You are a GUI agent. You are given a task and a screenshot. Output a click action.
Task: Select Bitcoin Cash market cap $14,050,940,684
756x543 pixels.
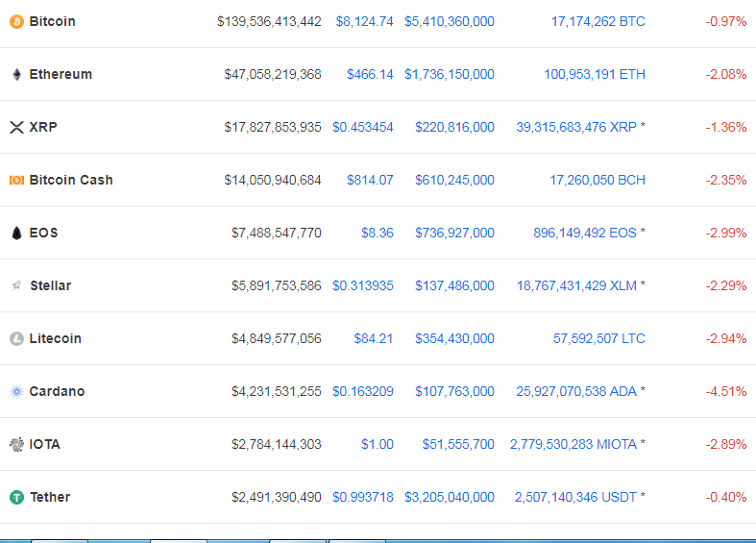273,180
